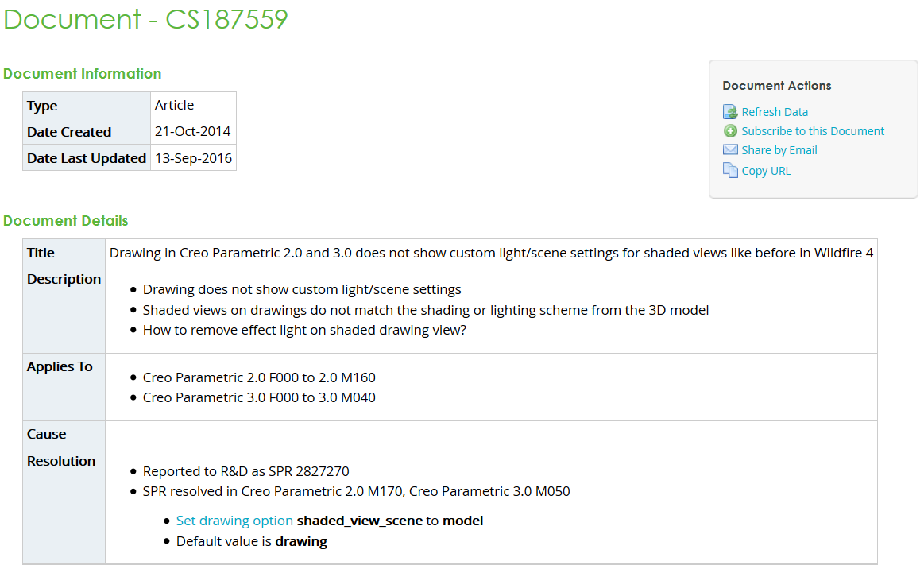Click bullet about shaded views not matching 3D model
The image size is (924, 569).
pyautogui.click(x=426, y=310)
